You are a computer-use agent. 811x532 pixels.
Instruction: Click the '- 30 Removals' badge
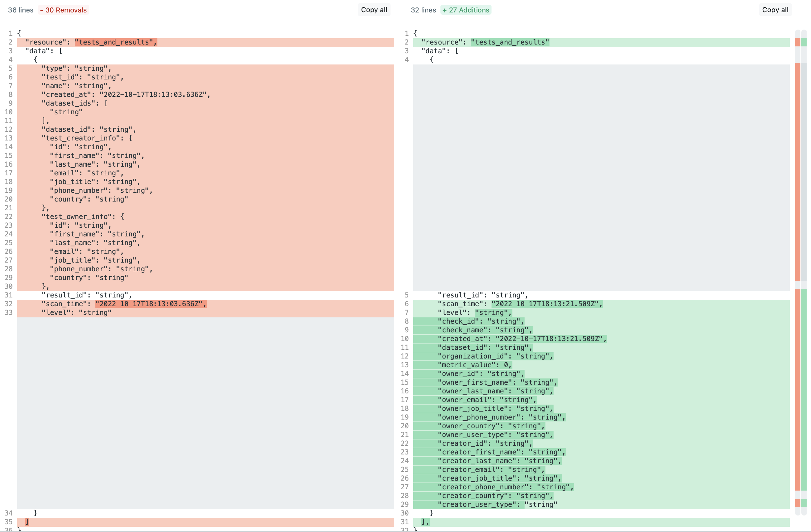click(x=63, y=10)
